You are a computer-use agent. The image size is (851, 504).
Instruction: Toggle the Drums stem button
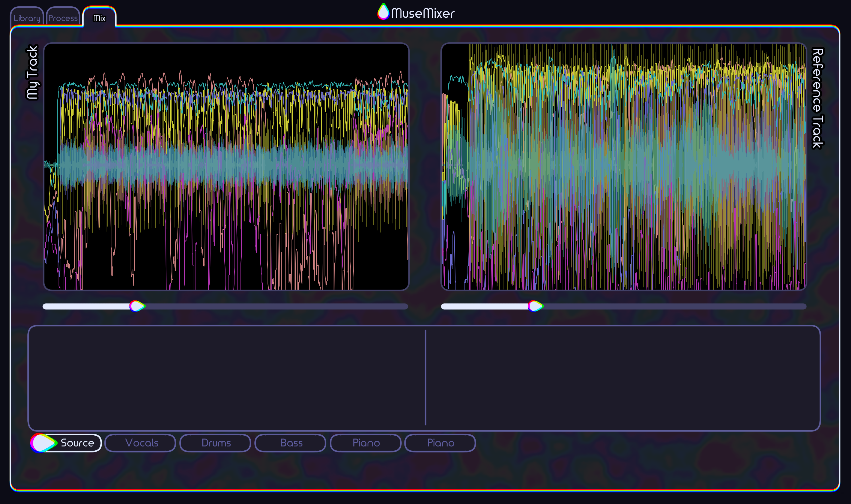coord(215,443)
